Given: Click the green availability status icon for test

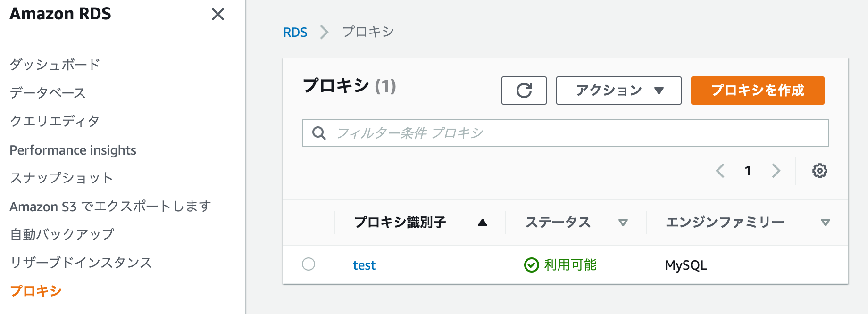Looking at the screenshot, I should coord(531,265).
